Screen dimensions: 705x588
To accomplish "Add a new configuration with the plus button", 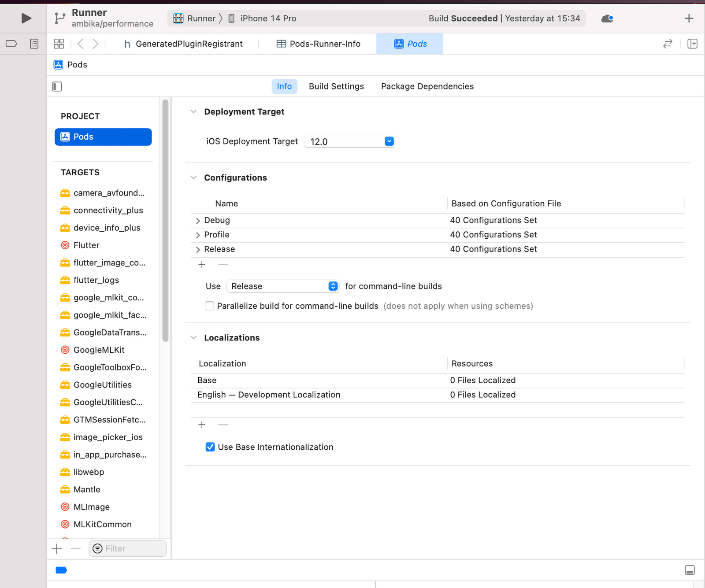I will 202,264.
